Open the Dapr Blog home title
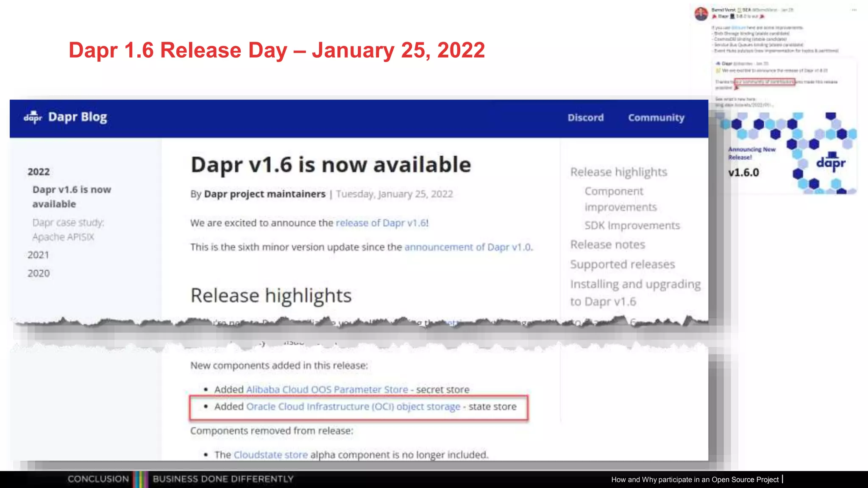Viewport: 868px width, 488px height. (78, 117)
